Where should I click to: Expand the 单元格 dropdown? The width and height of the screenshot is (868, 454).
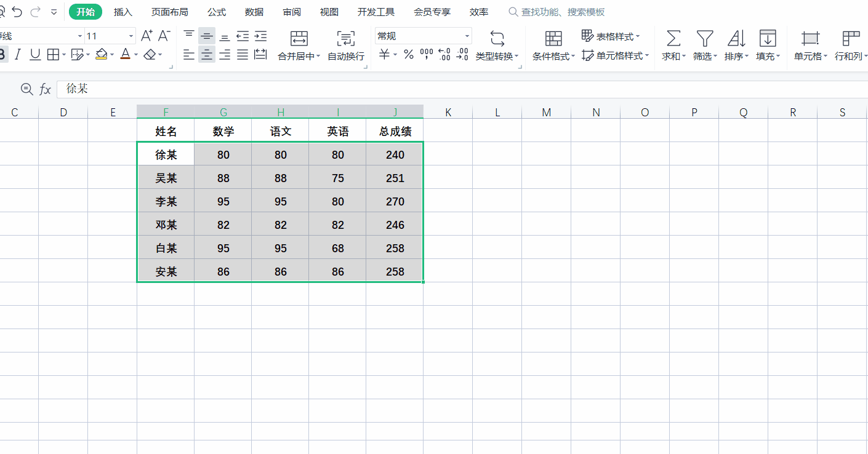click(x=825, y=56)
